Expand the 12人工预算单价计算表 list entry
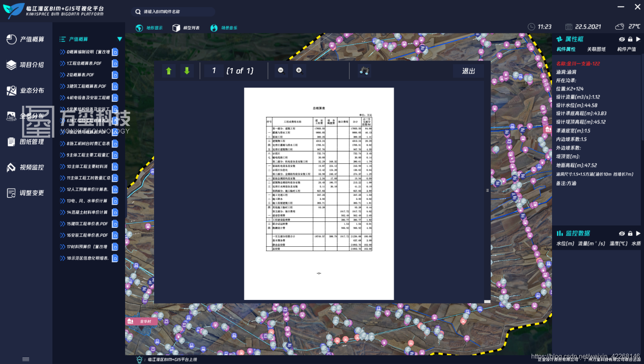Image resolution: width=644 pixels, height=364 pixels. (62, 189)
